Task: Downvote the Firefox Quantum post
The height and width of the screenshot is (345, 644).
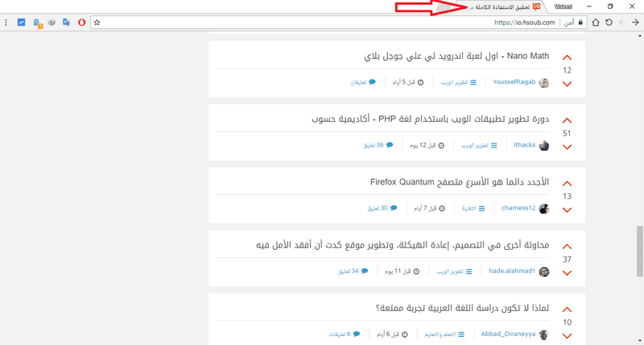Action: (x=567, y=210)
